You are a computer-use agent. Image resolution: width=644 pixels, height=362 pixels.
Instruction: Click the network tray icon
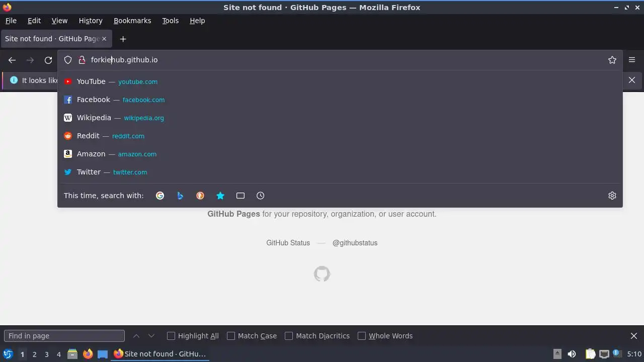(x=604, y=354)
